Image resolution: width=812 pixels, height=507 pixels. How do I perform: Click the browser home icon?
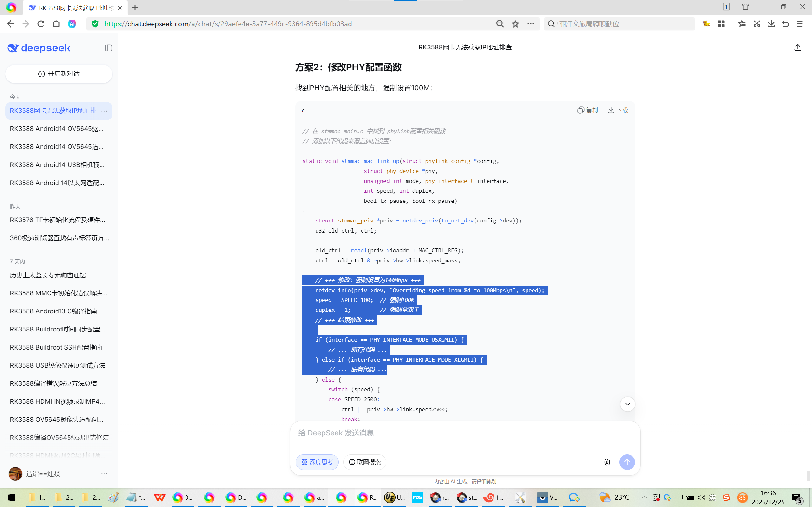(x=56, y=24)
